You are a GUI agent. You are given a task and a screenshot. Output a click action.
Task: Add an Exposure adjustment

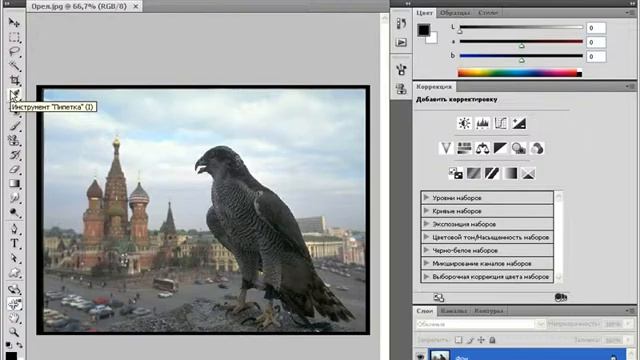[519, 123]
